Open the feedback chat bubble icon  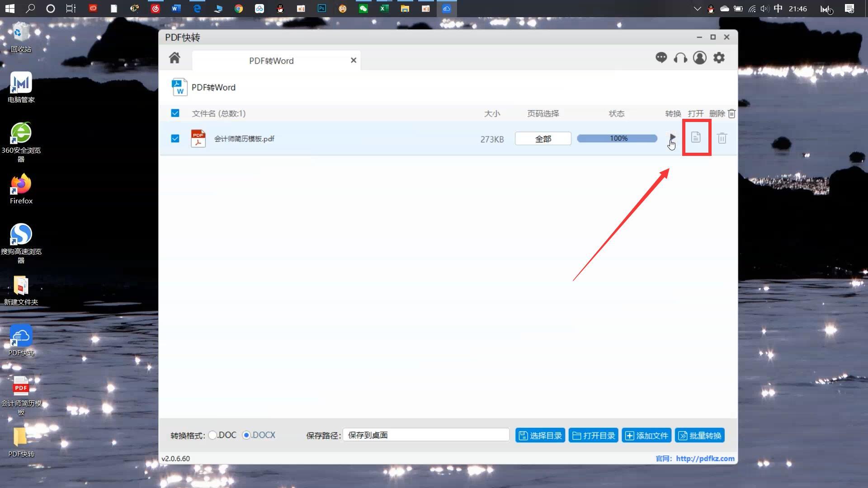[x=661, y=58]
